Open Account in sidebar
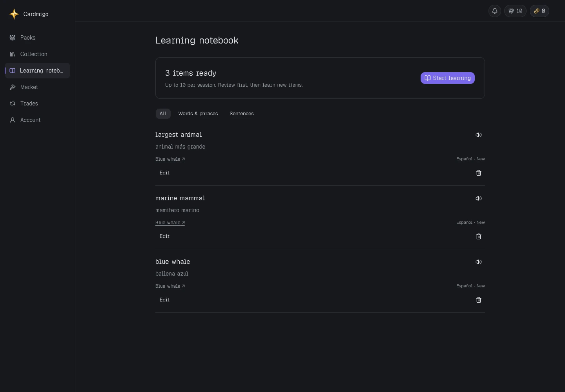This screenshot has width=565, height=392. (x=37, y=120)
